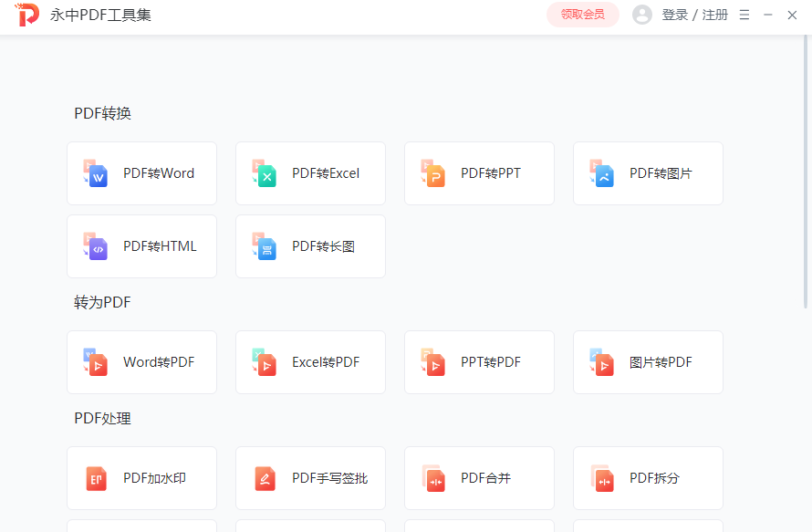The image size is (812, 532).
Task: Click the 永中PDF app logo
Action: (27, 15)
